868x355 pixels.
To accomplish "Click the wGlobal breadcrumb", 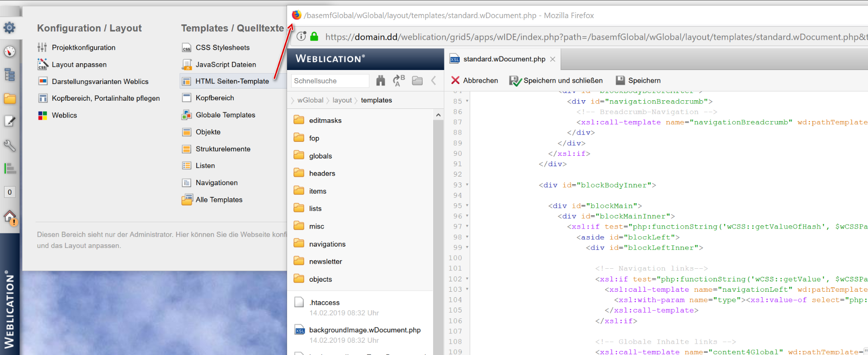I will click(311, 100).
